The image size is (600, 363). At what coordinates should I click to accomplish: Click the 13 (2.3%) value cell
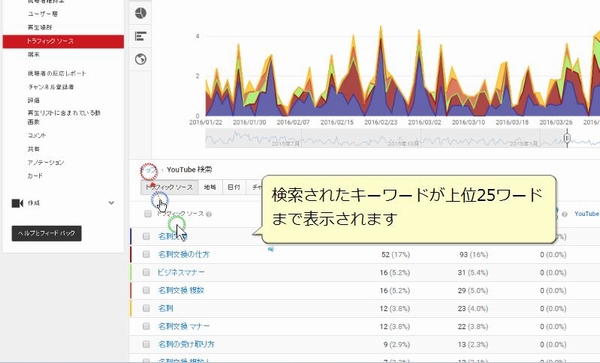click(473, 344)
